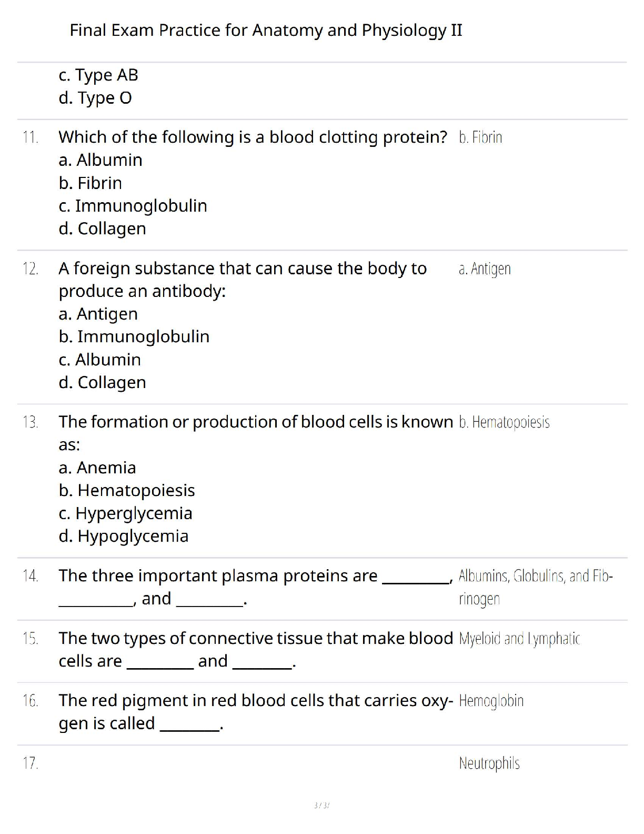Select answer option 'd. Type O'
644x834 pixels.
coord(95,98)
